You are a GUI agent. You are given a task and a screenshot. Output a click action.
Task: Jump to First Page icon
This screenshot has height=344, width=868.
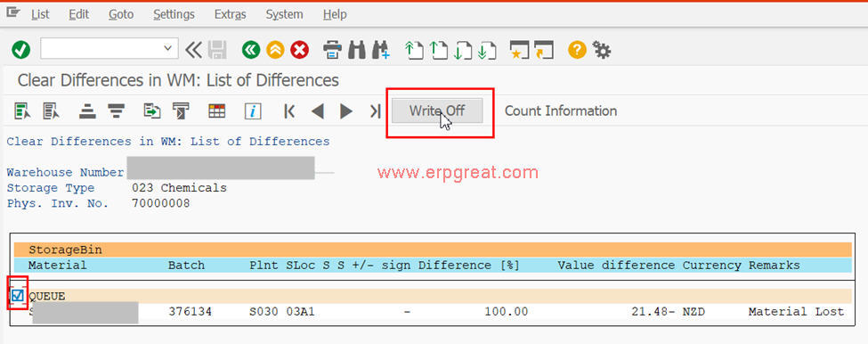[x=413, y=51]
